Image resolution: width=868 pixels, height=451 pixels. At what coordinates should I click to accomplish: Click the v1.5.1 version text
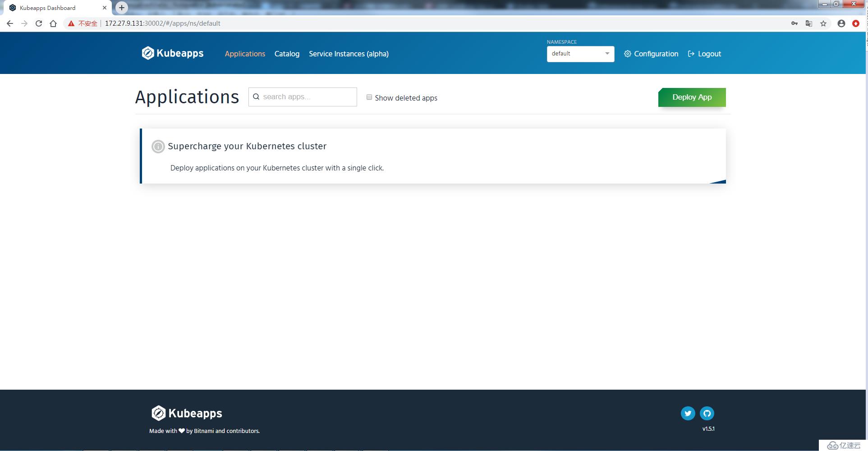pos(708,429)
